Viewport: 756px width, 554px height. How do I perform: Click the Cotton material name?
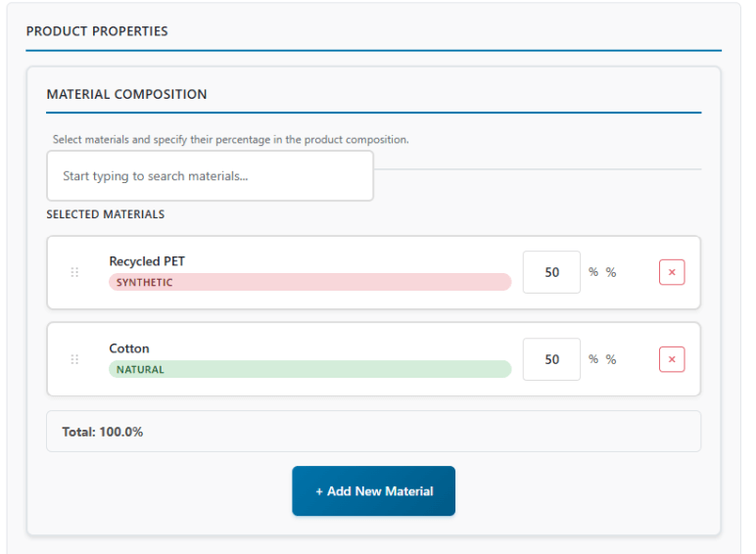[x=129, y=348]
